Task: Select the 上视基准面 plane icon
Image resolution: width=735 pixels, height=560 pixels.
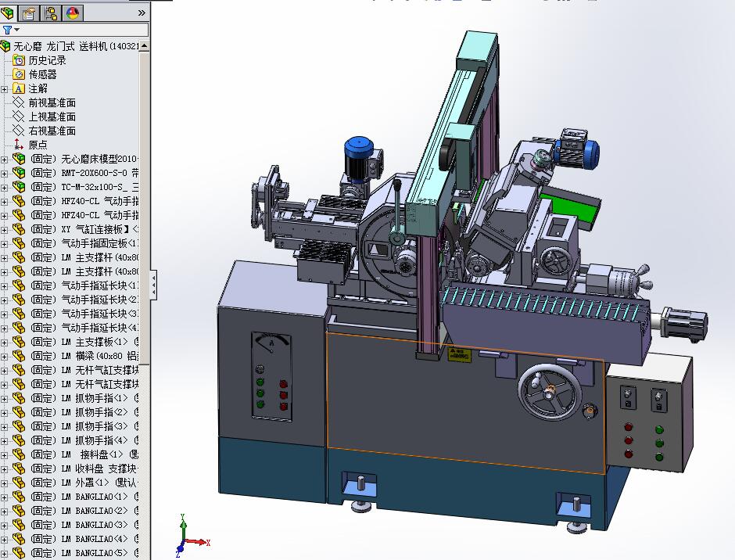Action: click(19, 117)
